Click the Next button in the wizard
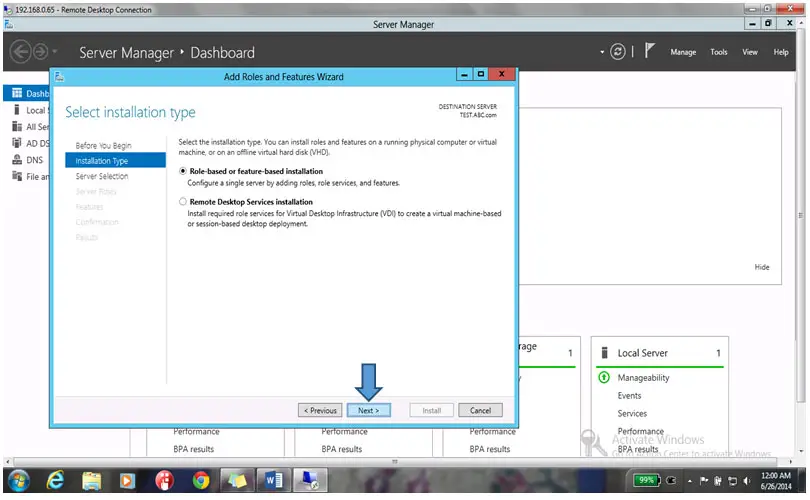This screenshot has height=500, width=810. pos(368,410)
